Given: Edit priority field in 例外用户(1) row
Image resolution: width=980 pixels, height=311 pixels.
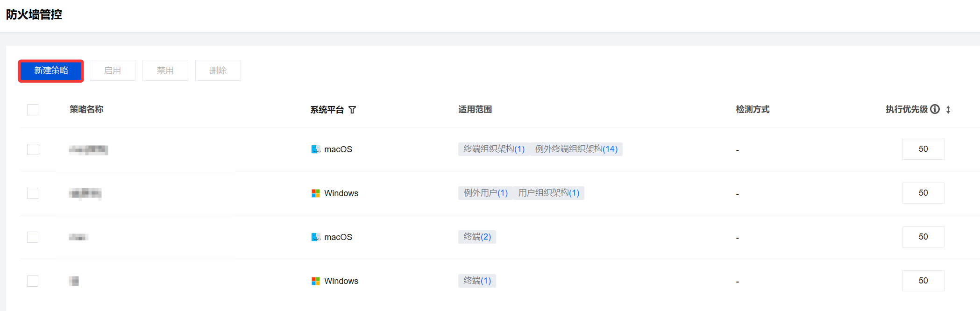Looking at the screenshot, I should point(923,193).
